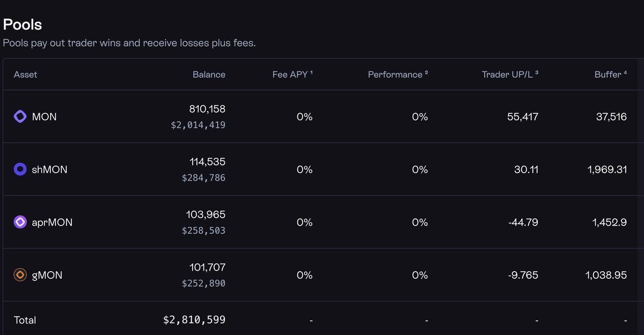This screenshot has width=644, height=335.
Task: Click MON balance value 810,158
Action: [207, 109]
